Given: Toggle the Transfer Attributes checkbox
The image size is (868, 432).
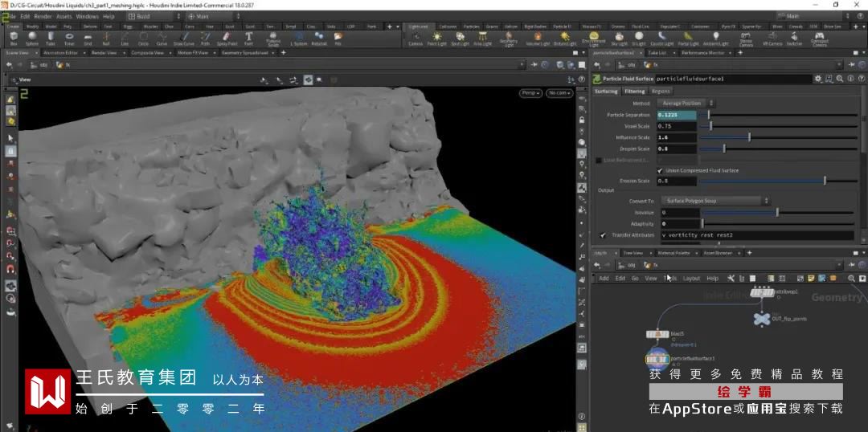Looking at the screenshot, I should [602, 235].
